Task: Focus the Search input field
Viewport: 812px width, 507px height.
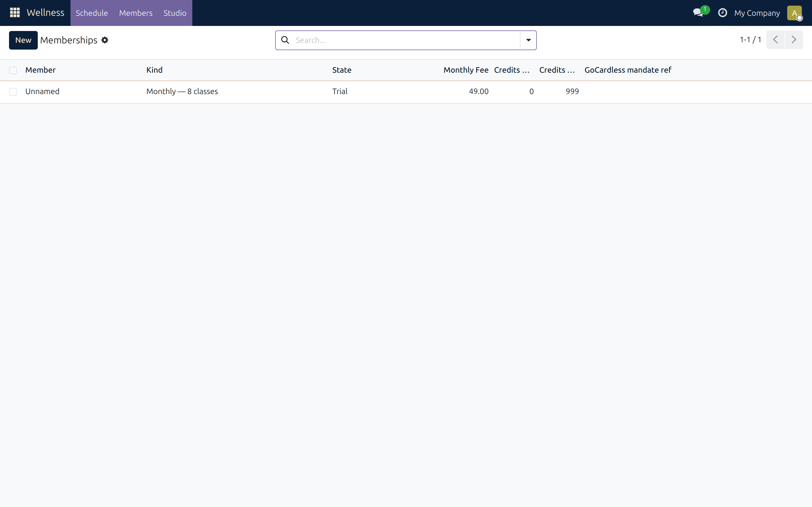Action: [406, 40]
